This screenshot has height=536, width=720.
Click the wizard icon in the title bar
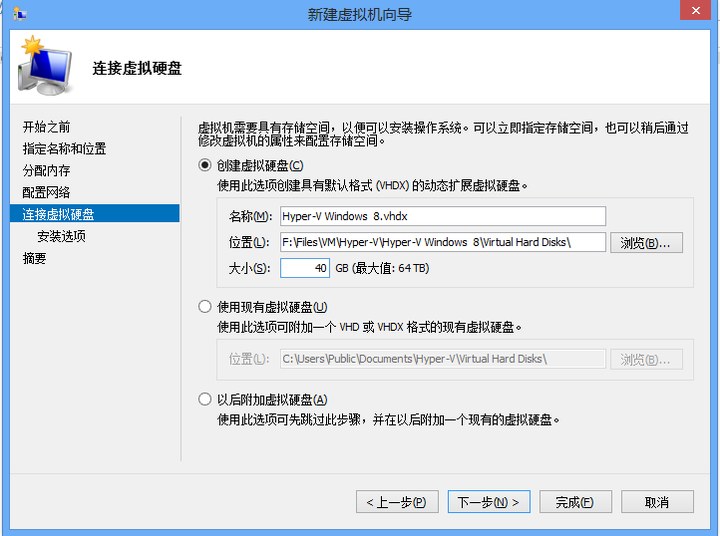pos(20,14)
